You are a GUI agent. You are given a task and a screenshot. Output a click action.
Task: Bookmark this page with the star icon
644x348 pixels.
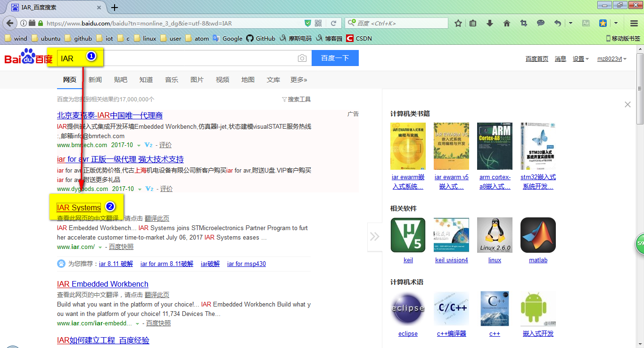458,23
